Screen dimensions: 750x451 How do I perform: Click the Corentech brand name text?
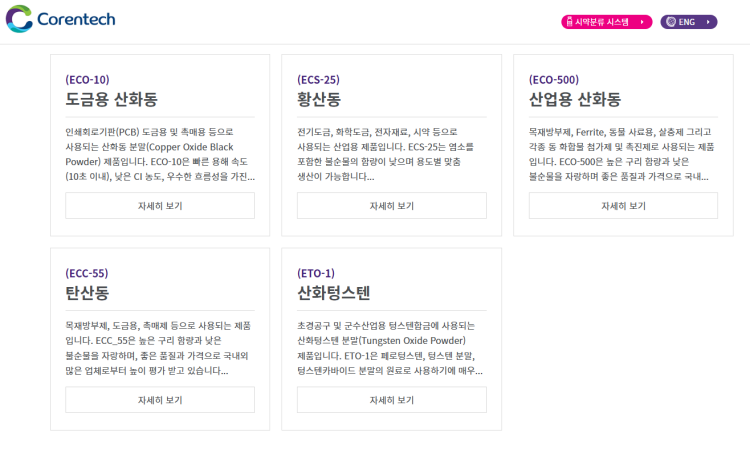pos(75,19)
